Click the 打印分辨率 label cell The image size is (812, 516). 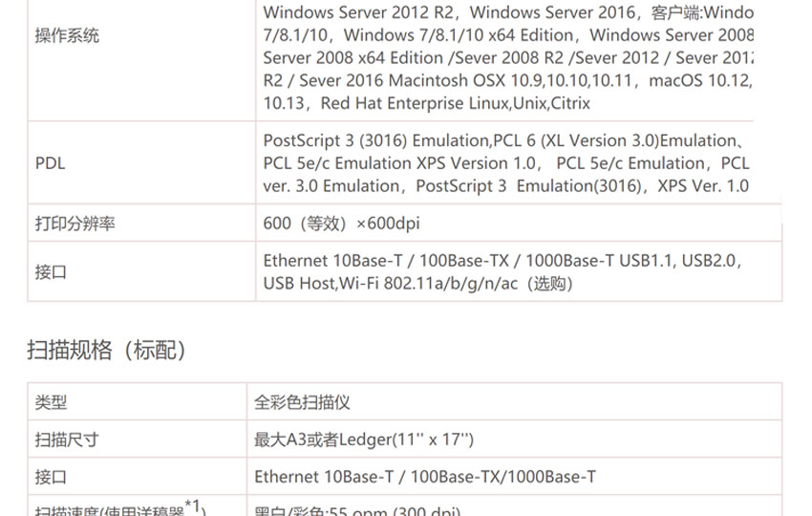tap(75, 224)
